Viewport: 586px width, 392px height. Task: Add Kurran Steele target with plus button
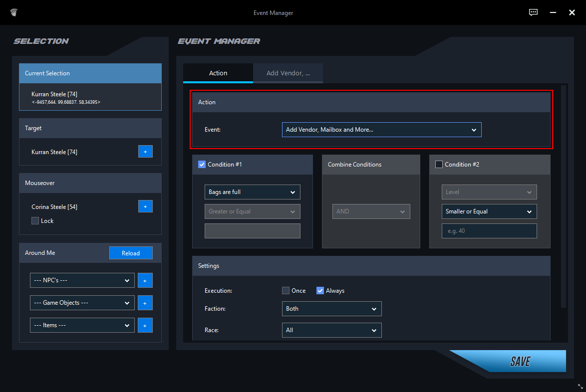coord(145,152)
